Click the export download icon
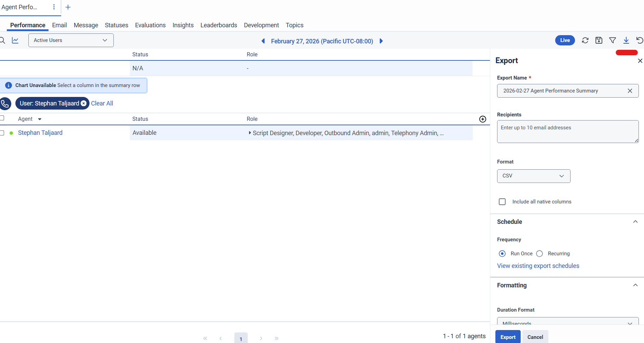This screenshot has width=644, height=343. 626,40
